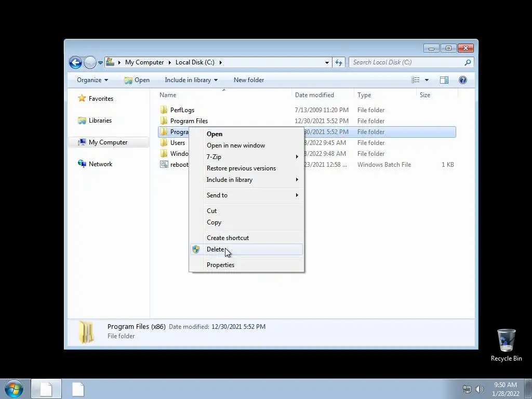Screen dimensions: 532x399
Task: Select Network in the navigation pane
Action: pos(100,164)
